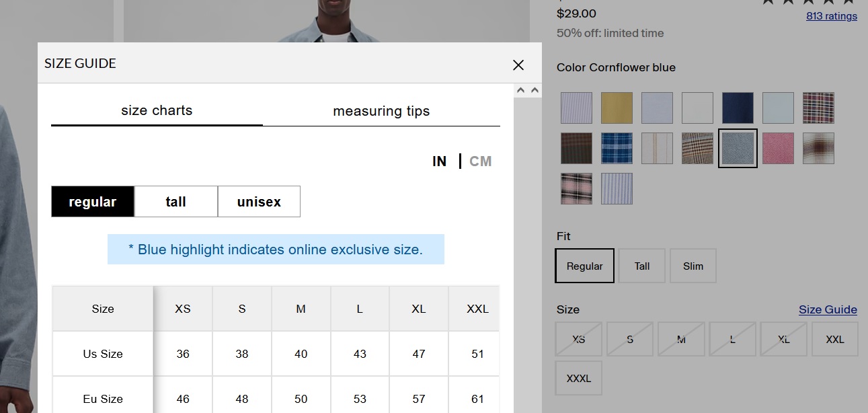Pick size XXL on product page

coord(835,339)
